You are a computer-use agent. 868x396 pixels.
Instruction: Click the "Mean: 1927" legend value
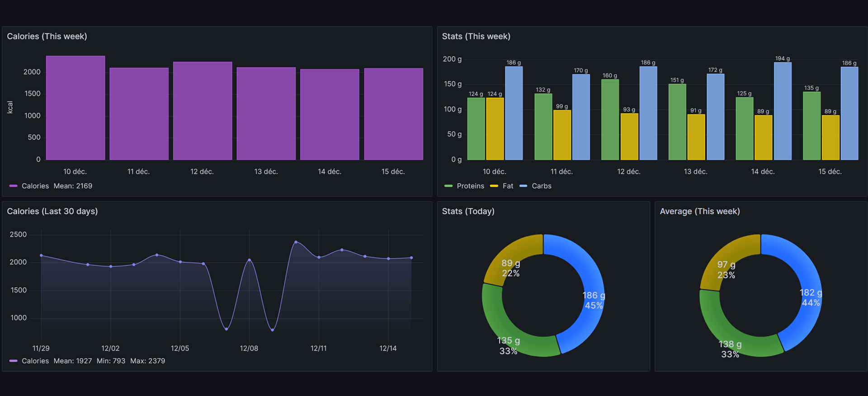pyautogui.click(x=73, y=361)
